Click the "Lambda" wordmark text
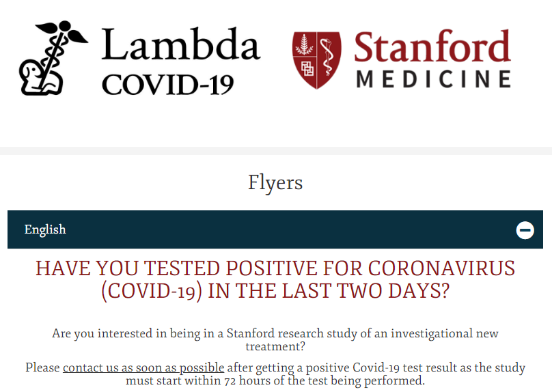This screenshot has height=392, width=552. point(181,46)
